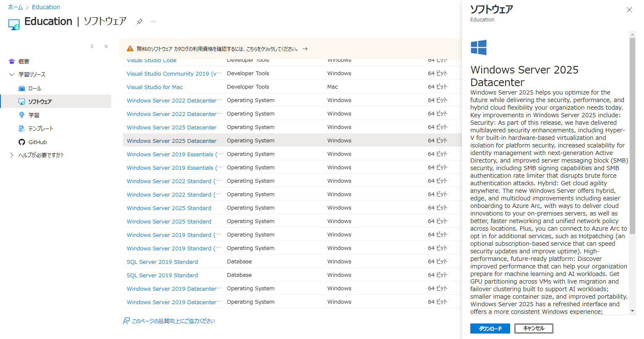The width and height of the screenshot is (644, 339).
Task: Open the ellipsis more options menu
Action: (153, 21)
